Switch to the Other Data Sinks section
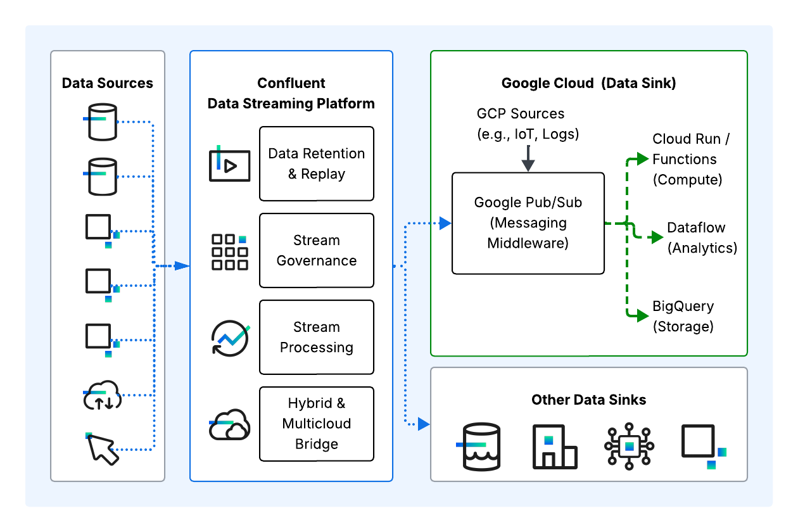This screenshot has height=532, width=798. click(589, 400)
